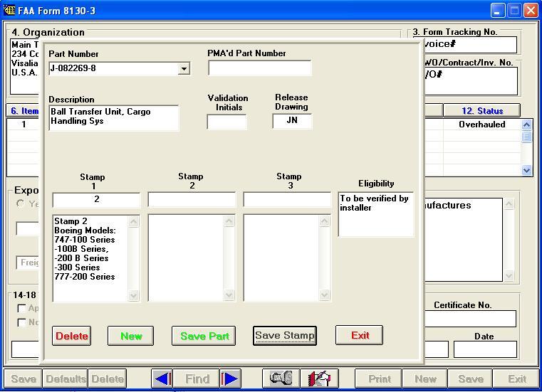Click the Eligibility text box
The height and width of the screenshot is (392, 542).
(375, 213)
